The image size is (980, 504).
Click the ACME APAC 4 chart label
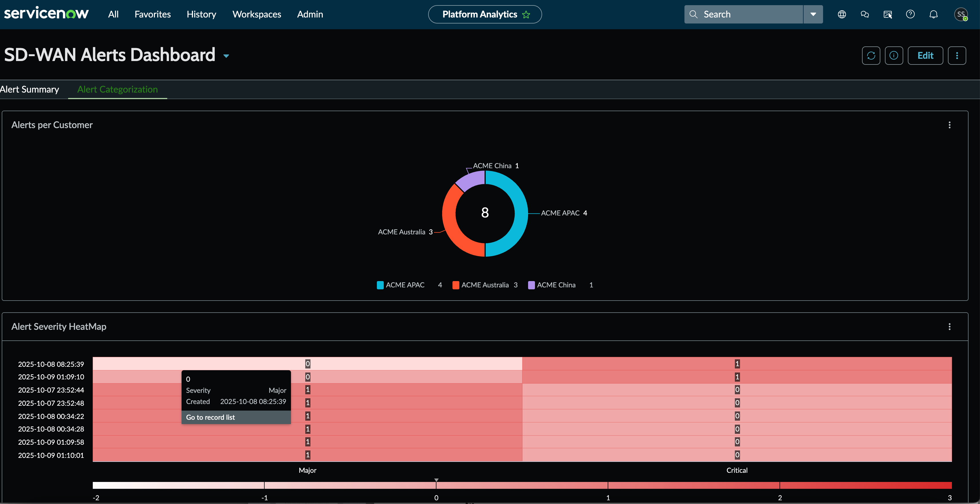pyautogui.click(x=564, y=213)
